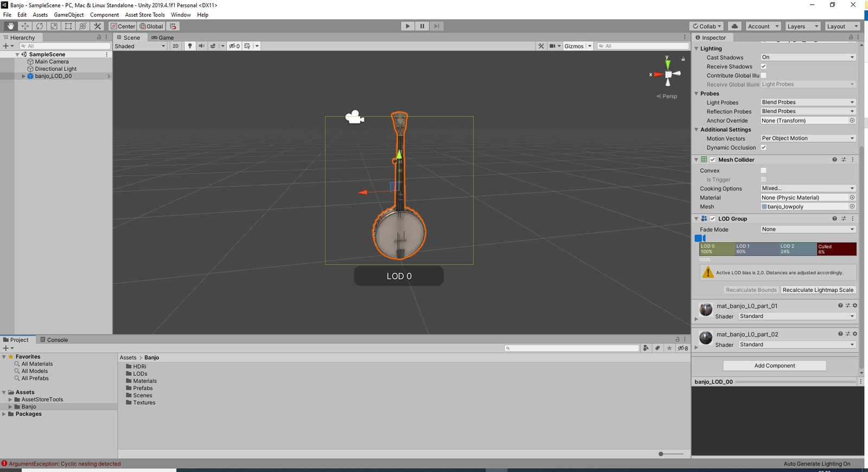Open the cloud services icon

pos(735,26)
